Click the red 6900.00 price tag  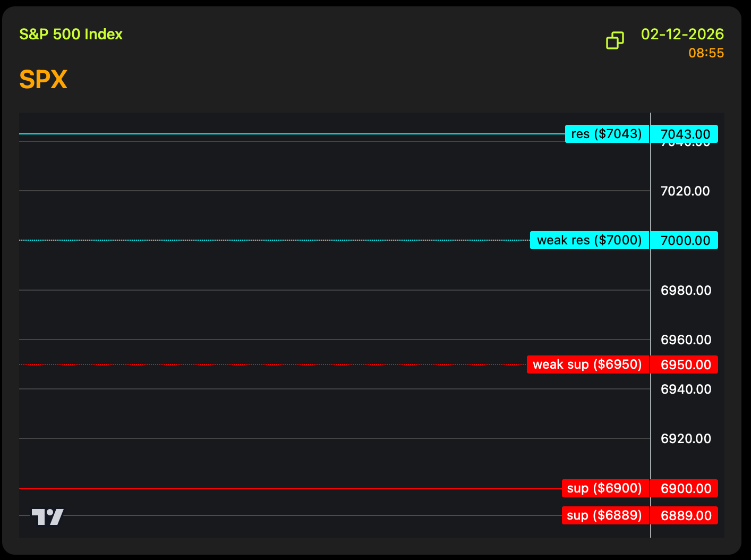685,488
